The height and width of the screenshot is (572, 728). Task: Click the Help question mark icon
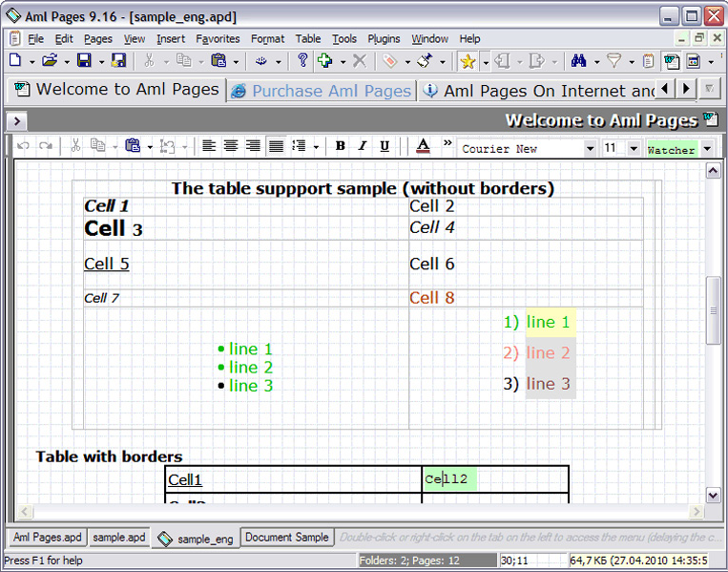pos(302,61)
